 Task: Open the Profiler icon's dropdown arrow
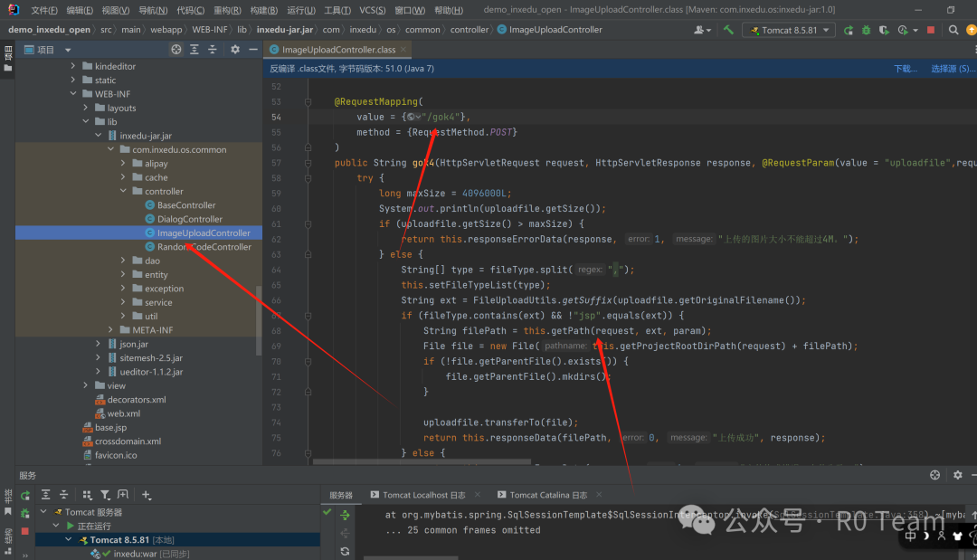915,30
